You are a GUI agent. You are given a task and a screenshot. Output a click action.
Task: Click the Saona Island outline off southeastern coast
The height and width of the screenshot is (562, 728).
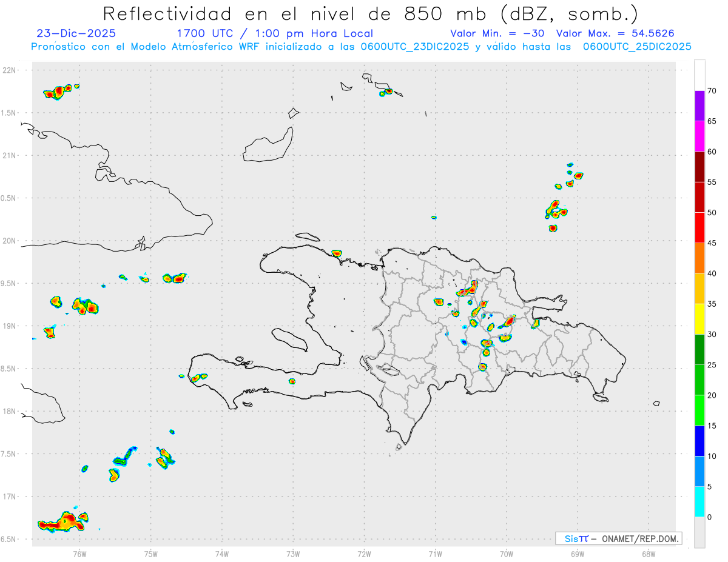click(601, 398)
